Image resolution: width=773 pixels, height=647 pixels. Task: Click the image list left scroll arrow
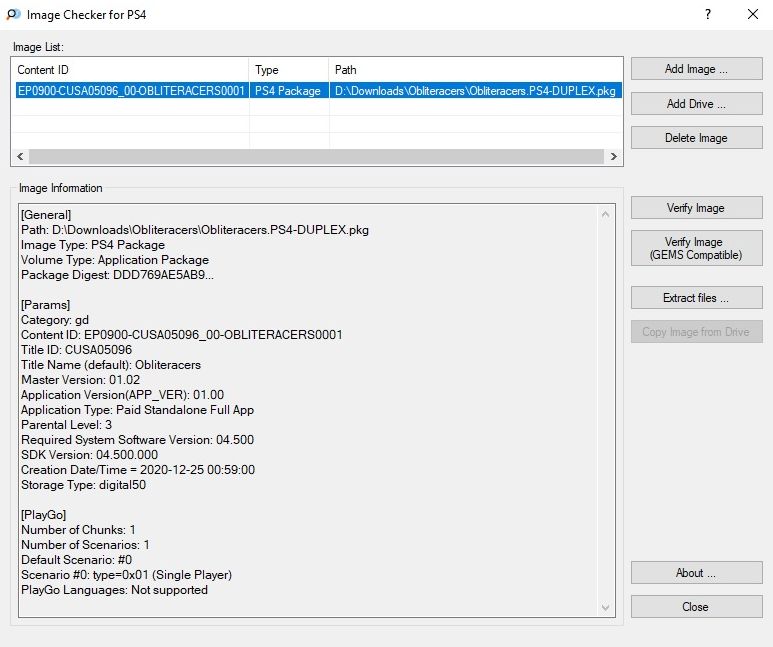20,156
